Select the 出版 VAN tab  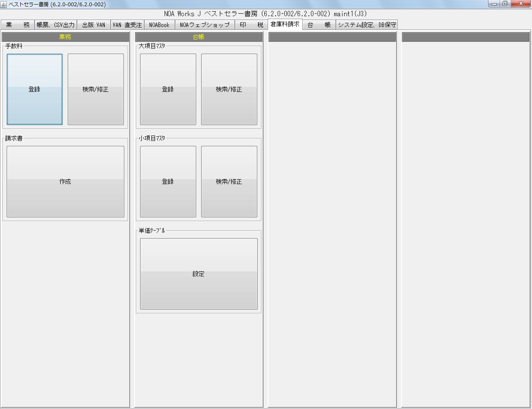(x=94, y=25)
